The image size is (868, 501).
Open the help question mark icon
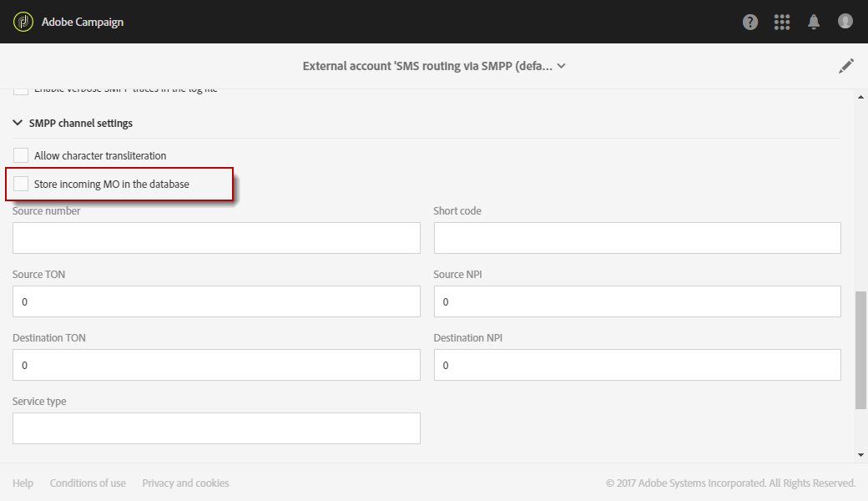[750, 23]
